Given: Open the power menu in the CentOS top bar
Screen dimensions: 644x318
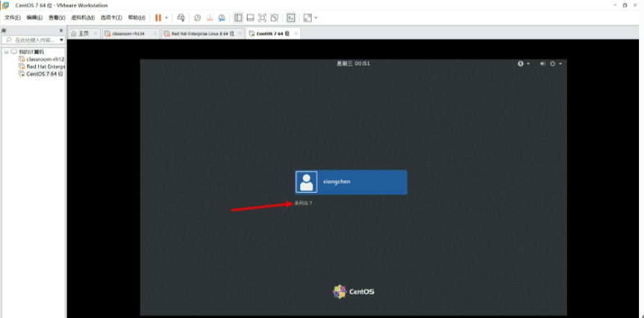Looking at the screenshot, I should [x=555, y=64].
